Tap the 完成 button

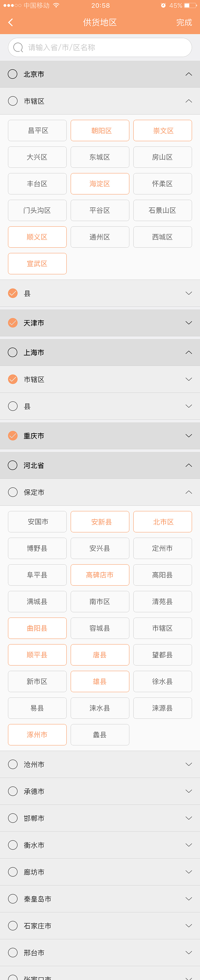[184, 22]
